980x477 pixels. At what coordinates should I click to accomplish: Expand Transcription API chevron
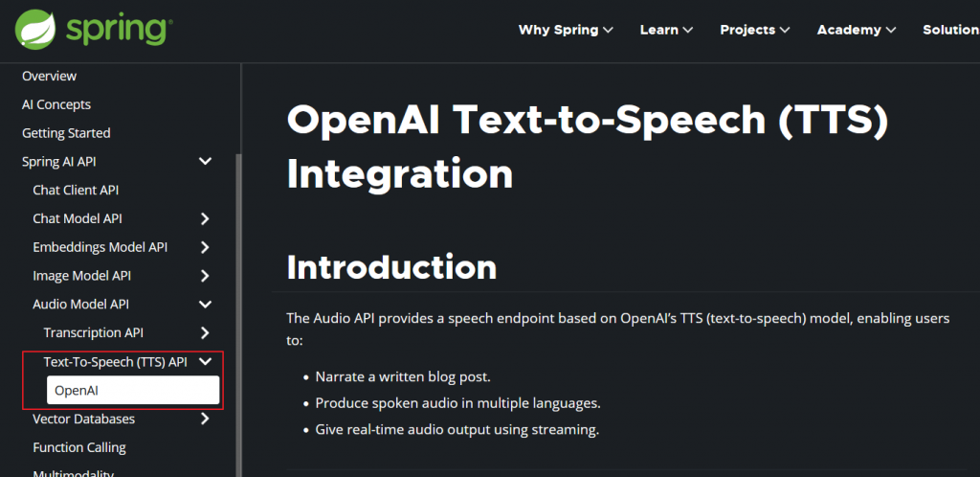coord(205,333)
